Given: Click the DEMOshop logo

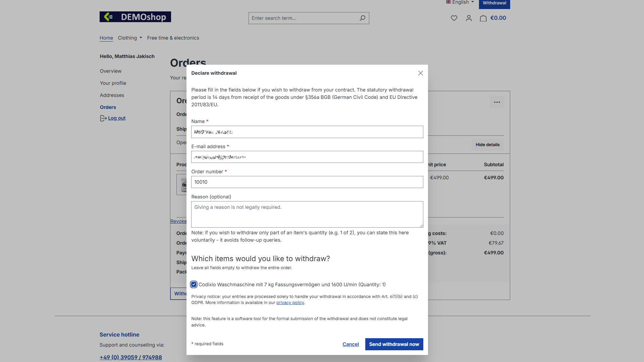Looking at the screenshot, I should pyautogui.click(x=135, y=17).
